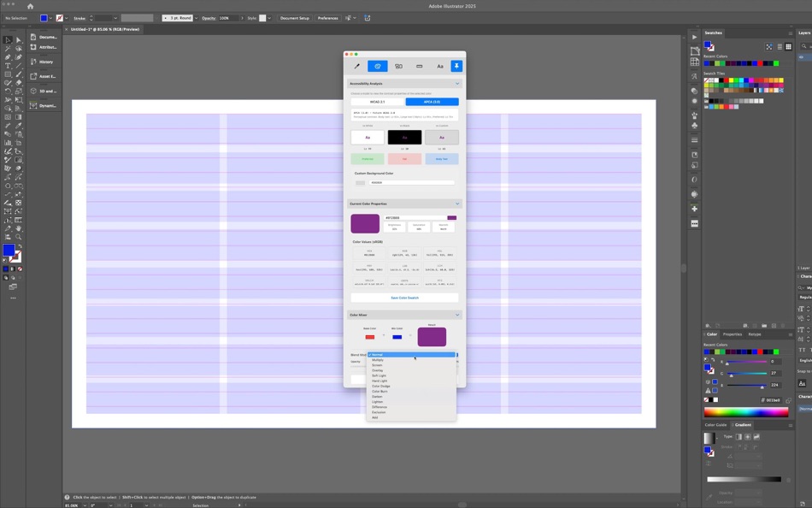The image size is (812, 508).
Task: Open the History panel
Action: [43, 62]
